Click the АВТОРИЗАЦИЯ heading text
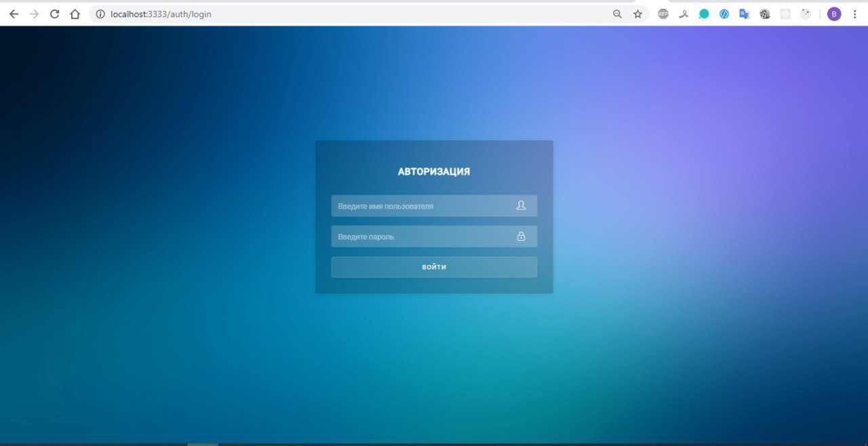Screen dimensions: 868x446 (x=434, y=171)
